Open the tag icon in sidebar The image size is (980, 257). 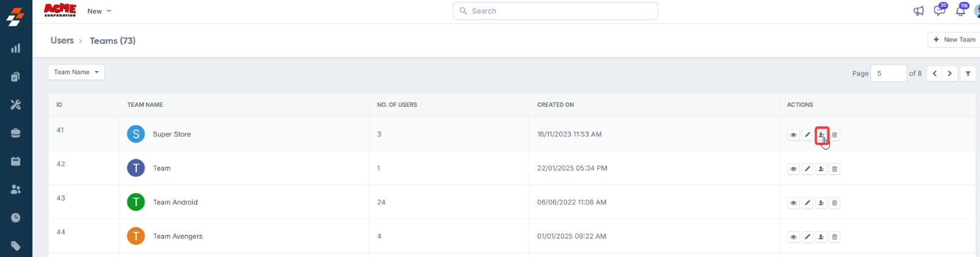[x=16, y=246]
